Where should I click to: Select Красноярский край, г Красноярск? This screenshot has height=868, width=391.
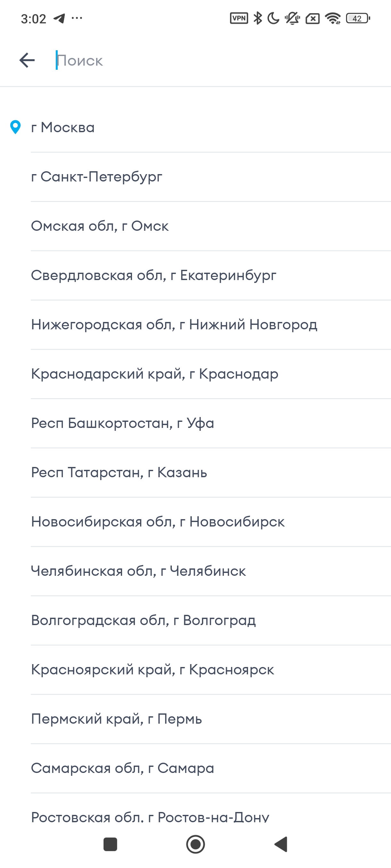click(211, 670)
